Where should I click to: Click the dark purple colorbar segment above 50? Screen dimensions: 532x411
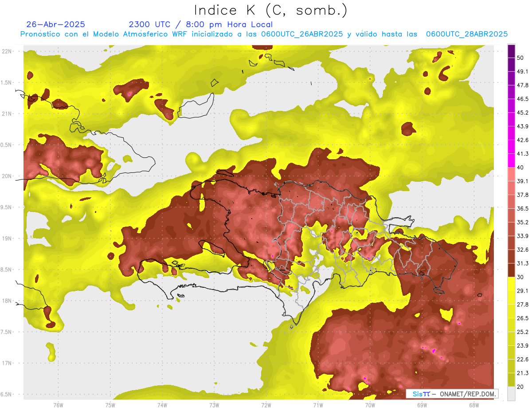coord(511,51)
